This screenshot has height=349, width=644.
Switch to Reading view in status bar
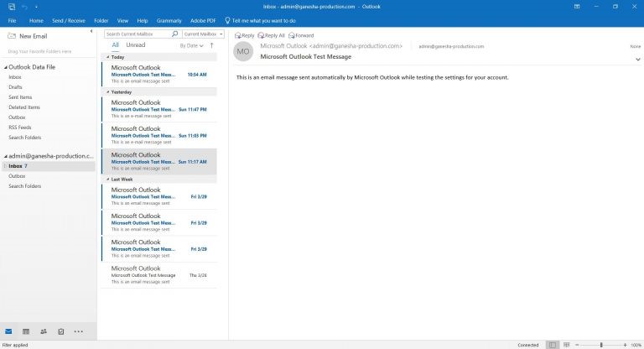pyautogui.click(x=567, y=345)
